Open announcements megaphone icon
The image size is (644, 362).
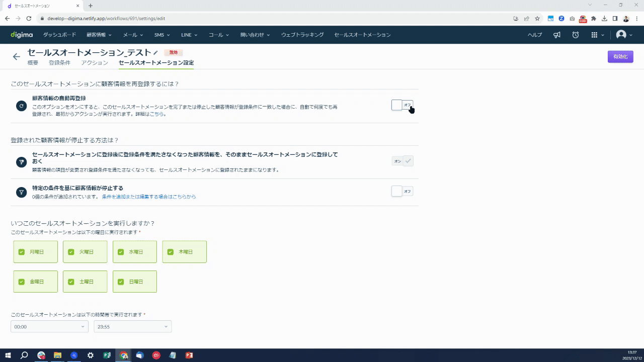tap(557, 35)
